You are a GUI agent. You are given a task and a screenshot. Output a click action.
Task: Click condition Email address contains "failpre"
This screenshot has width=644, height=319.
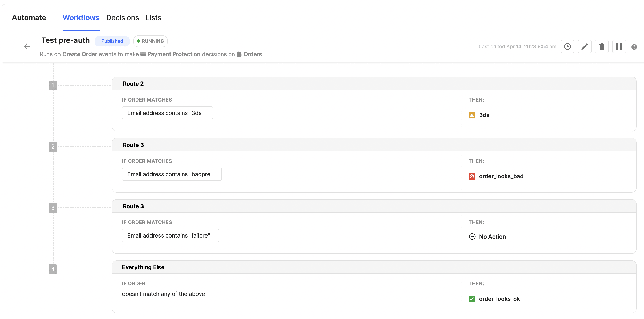[x=171, y=235]
